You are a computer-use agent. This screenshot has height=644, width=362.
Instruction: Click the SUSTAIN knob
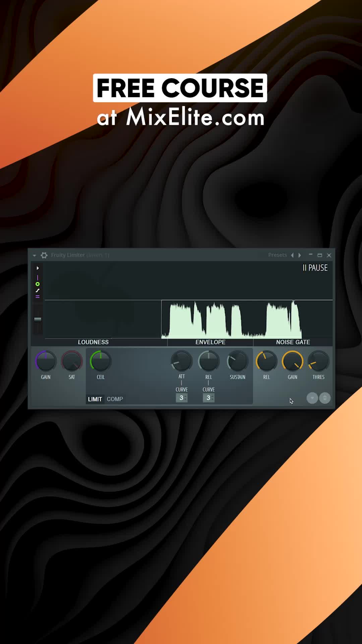pyautogui.click(x=237, y=361)
